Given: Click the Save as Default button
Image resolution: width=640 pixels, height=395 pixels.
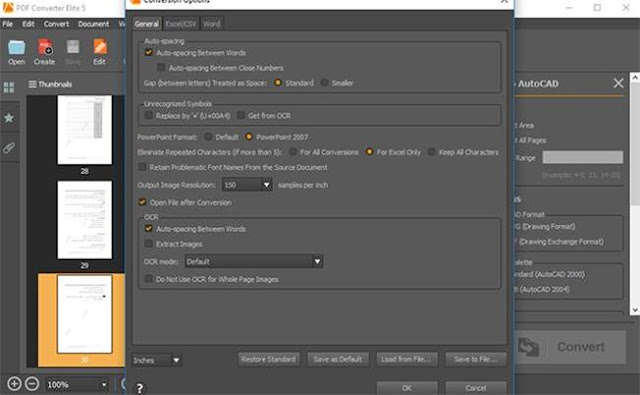Looking at the screenshot, I should 338,359.
